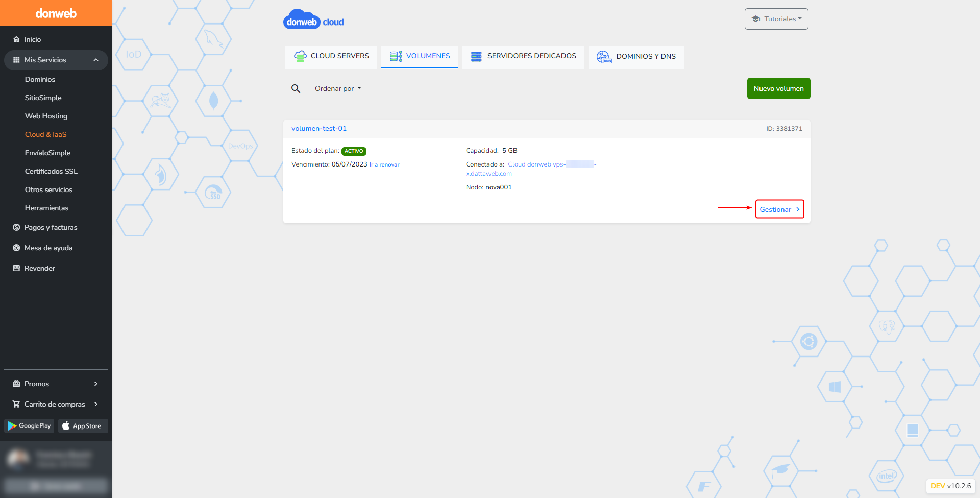Viewport: 980px width, 498px height.
Task: Open Web Hosting in sidebar
Action: [x=46, y=116]
